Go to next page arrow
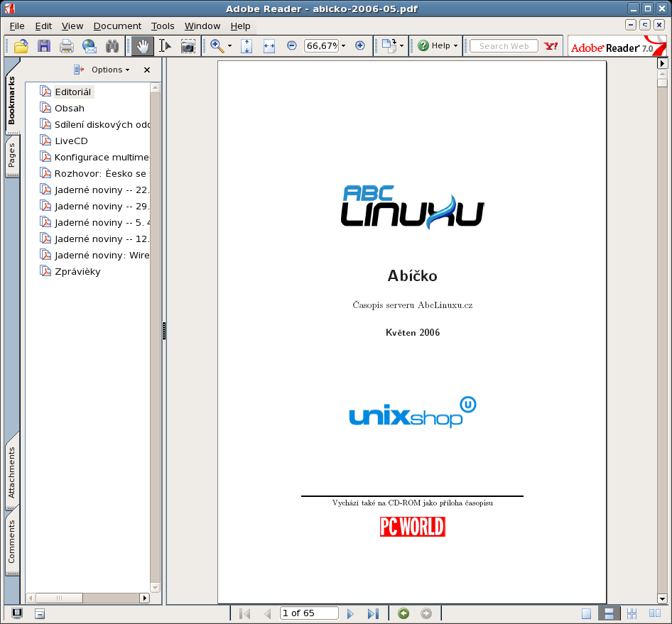 (x=350, y=614)
